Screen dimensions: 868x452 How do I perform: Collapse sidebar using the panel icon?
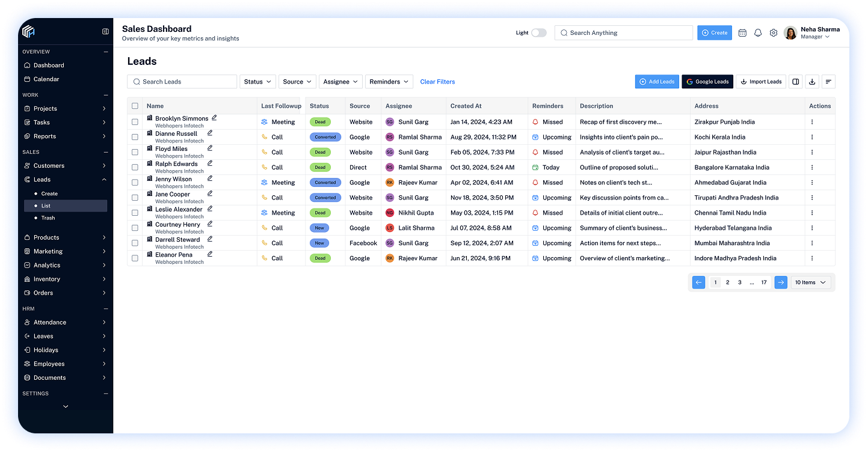tap(105, 31)
